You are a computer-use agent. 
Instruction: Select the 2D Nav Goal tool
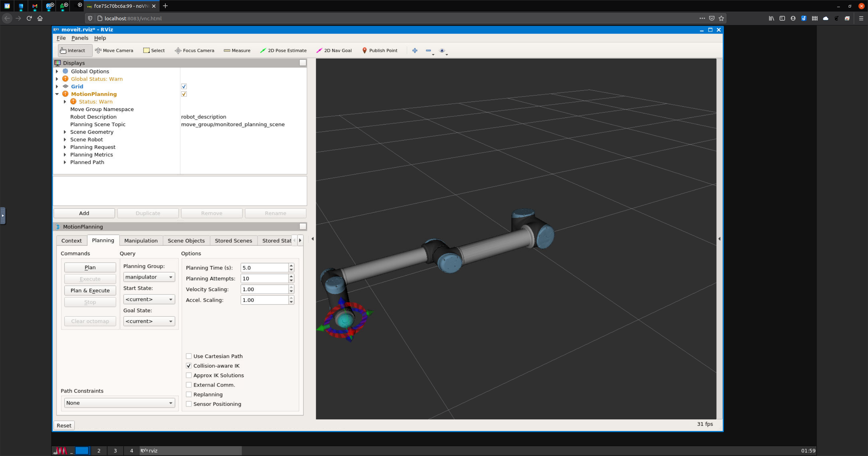click(x=335, y=50)
